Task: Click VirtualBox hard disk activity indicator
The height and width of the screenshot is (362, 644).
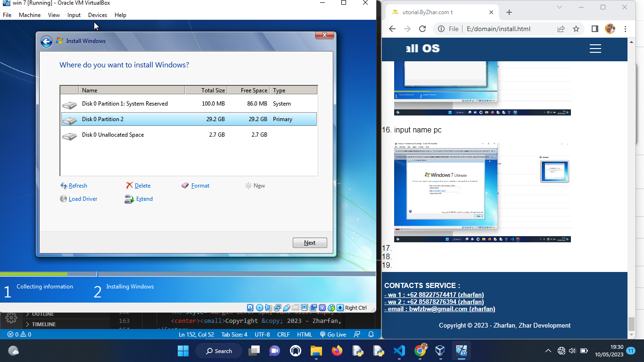Action: coord(250,308)
